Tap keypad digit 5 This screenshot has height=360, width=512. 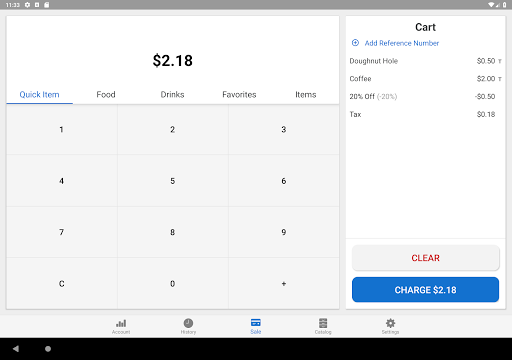click(x=173, y=181)
